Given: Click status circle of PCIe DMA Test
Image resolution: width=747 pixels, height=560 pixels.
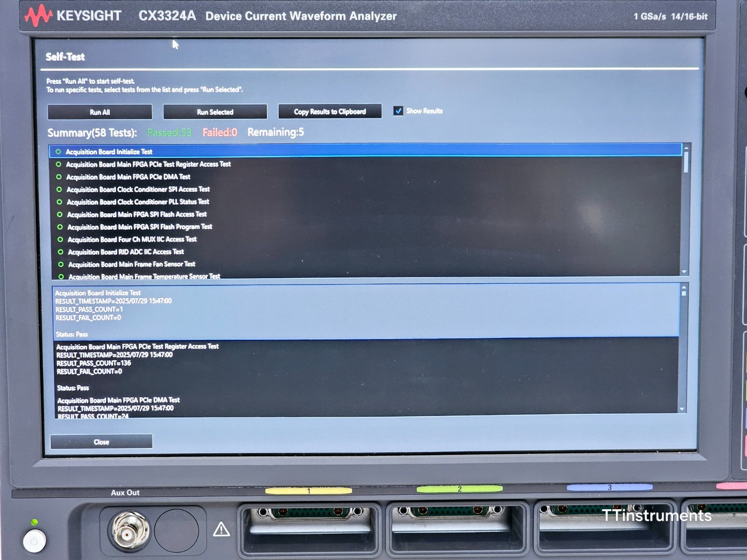Looking at the screenshot, I should (59, 177).
